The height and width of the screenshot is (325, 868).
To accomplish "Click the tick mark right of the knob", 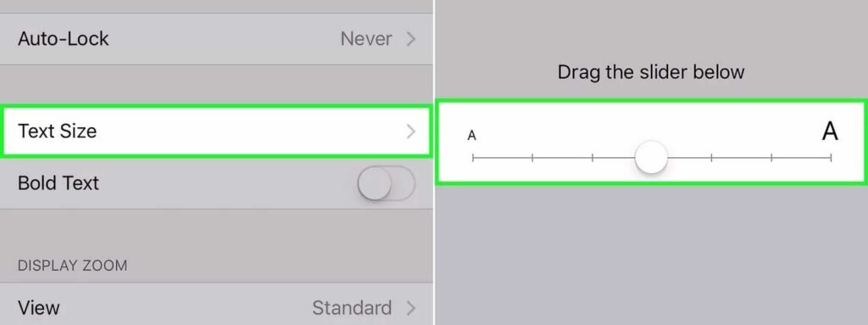I will tap(711, 158).
